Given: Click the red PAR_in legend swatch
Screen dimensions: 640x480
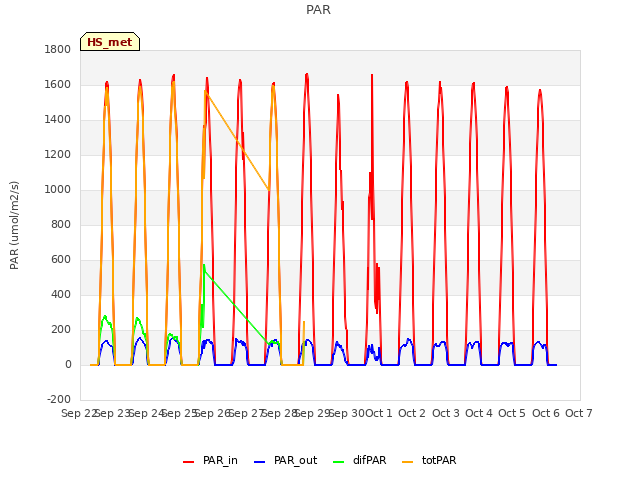Looking at the screenshot, I should (x=188, y=462).
